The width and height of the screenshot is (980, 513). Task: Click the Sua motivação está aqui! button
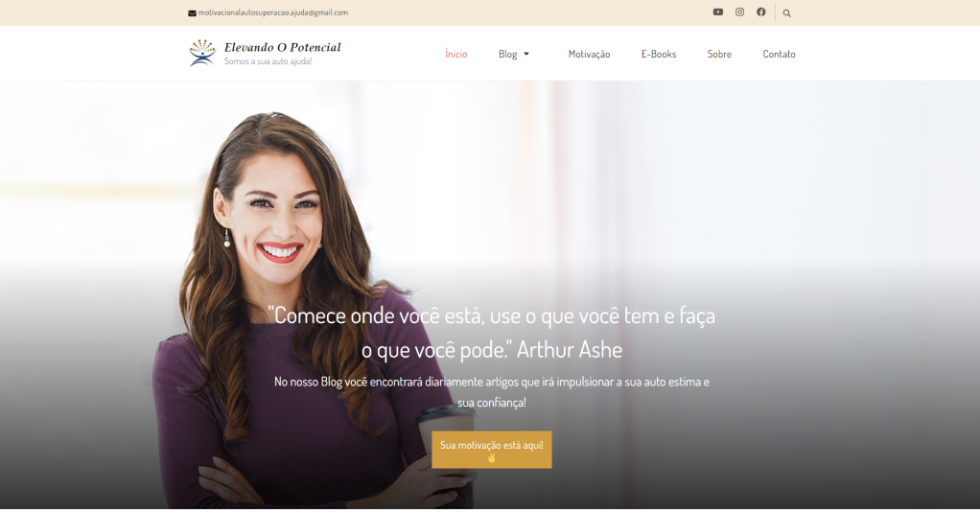tap(492, 450)
